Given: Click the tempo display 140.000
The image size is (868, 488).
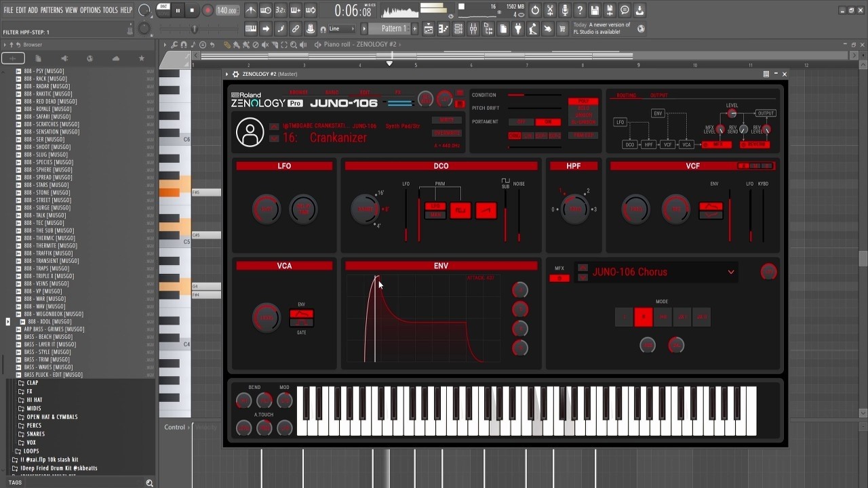Looking at the screenshot, I should click(227, 11).
